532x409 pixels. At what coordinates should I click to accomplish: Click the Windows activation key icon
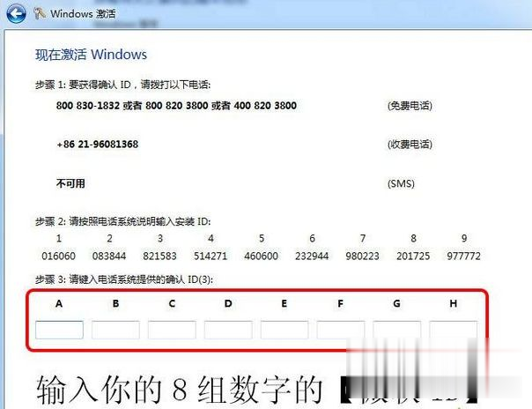[x=40, y=13]
